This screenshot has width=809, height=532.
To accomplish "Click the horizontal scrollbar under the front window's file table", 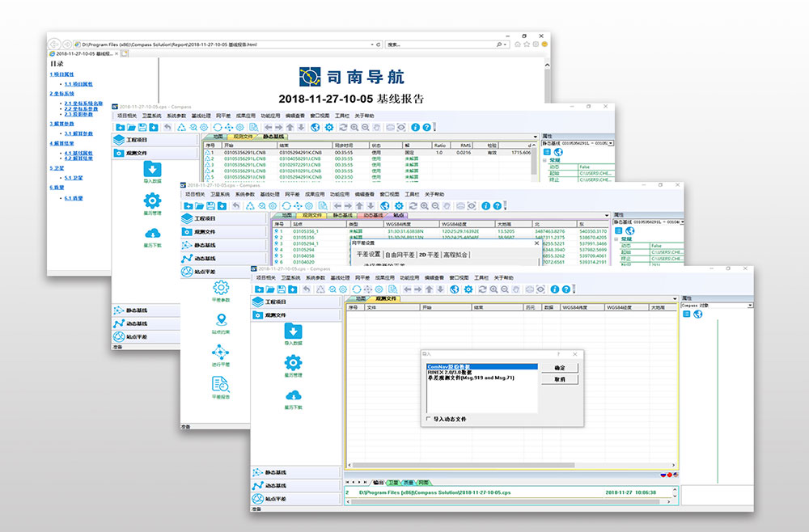I will pos(463,465).
